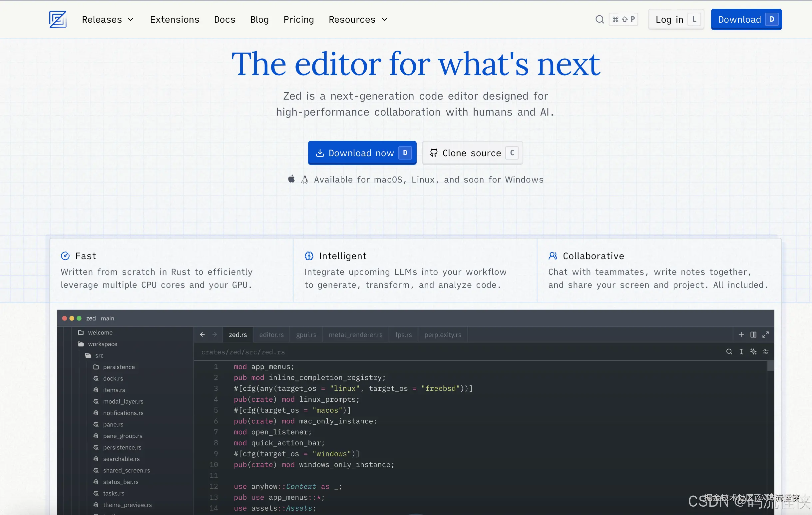Click the buffer search icon in the editor toolbar
This screenshot has height=515, width=812.
click(729, 352)
